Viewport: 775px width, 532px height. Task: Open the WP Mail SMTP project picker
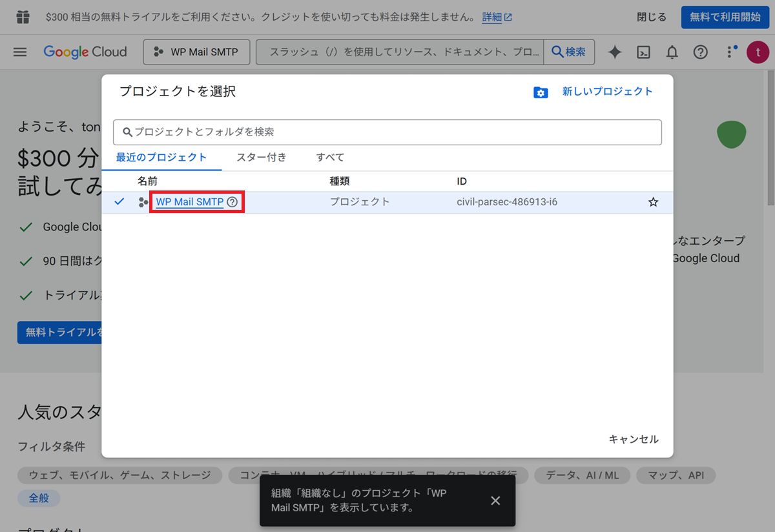[196, 52]
